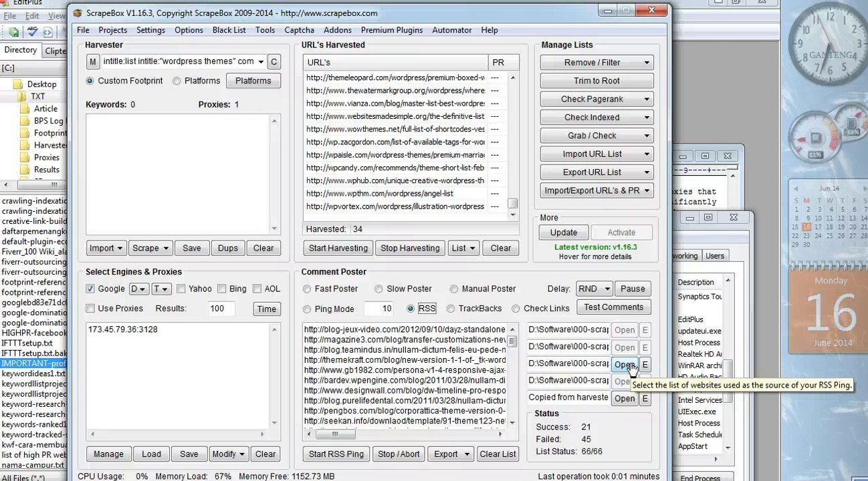868x481 pixels.
Task: Open the Export URL List dropdown
Action: pos(596,172)
